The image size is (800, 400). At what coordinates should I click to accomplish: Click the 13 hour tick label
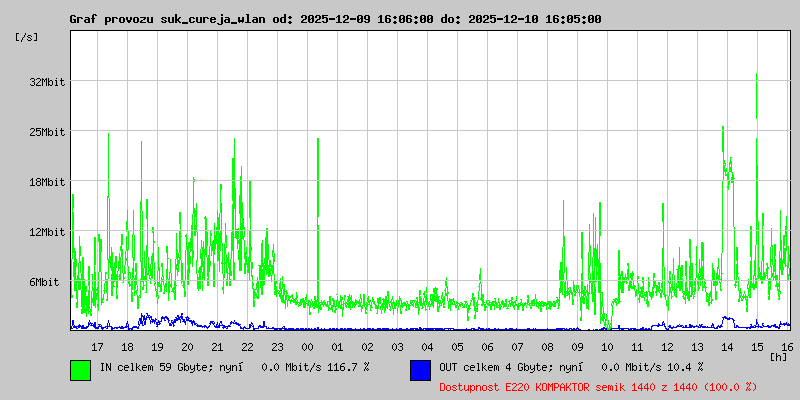click(697, 347)
